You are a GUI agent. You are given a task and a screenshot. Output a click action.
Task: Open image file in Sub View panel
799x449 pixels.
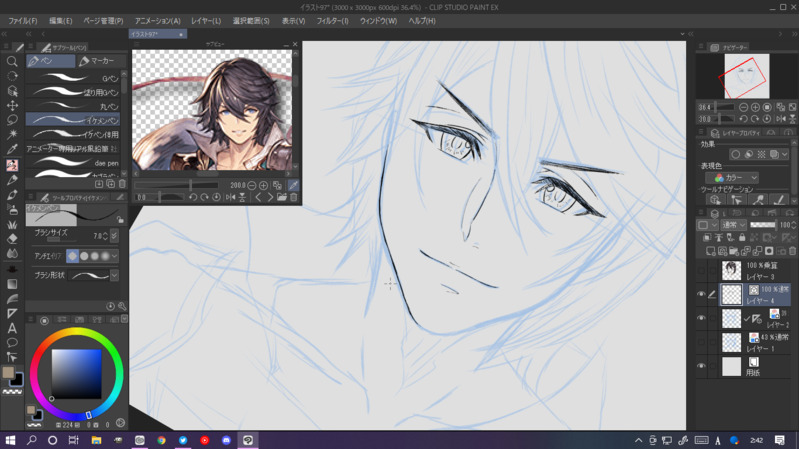point(282,197)
